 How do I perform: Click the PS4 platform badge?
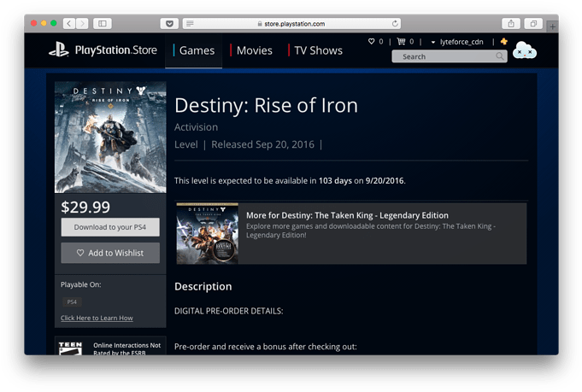tap(72, 301)
